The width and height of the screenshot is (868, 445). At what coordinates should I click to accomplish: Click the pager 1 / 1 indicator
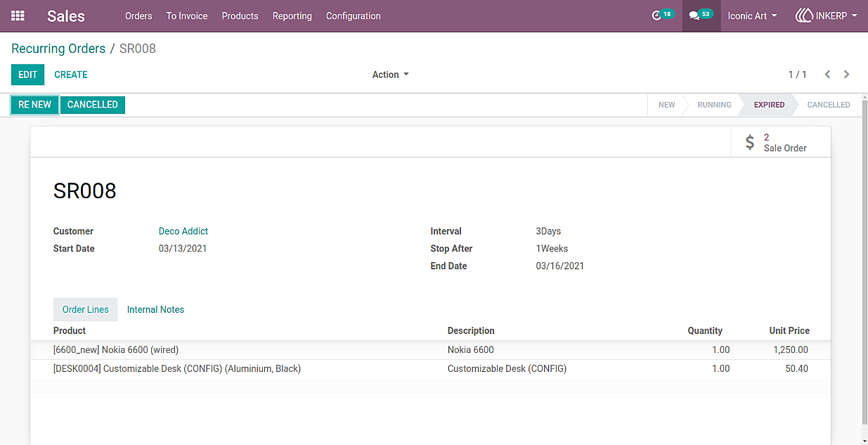[x=798, y=75]
